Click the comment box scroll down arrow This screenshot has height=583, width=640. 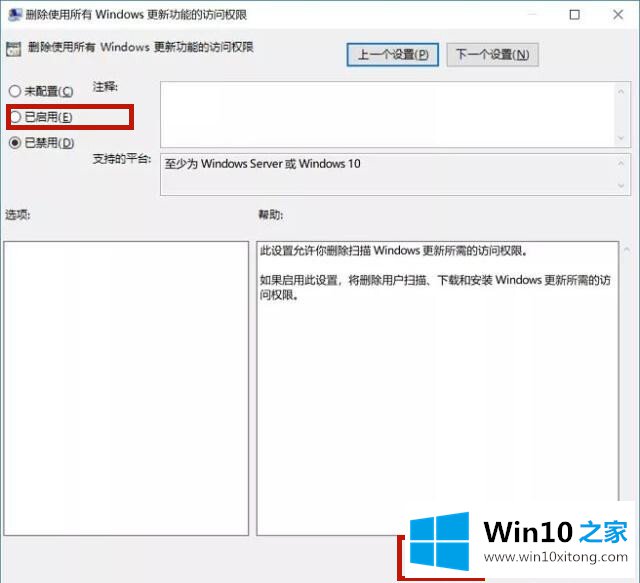621,138
